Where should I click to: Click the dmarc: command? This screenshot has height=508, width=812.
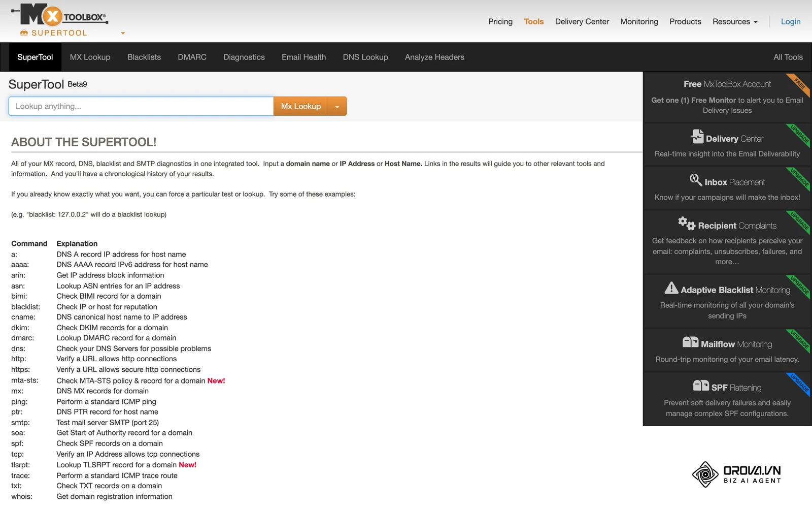[x=22, y=338]
